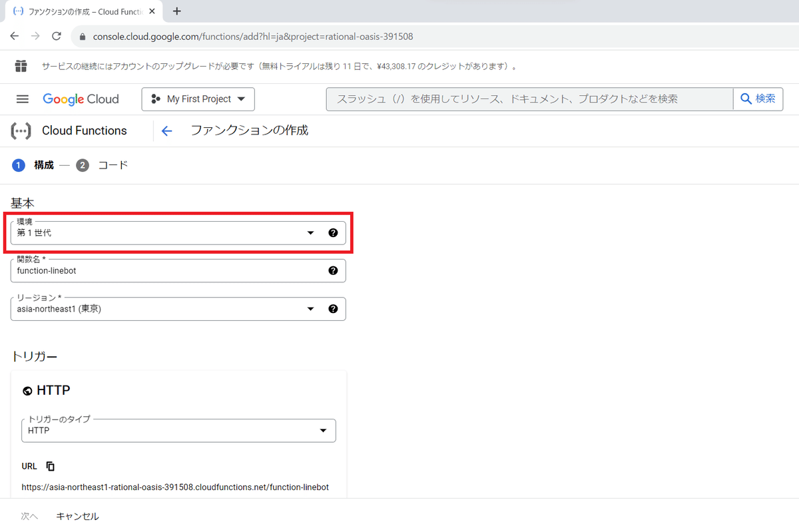Copy the trigger URL with copy icon
This screenshot has width=799, height=532.
[x=51, y=466]
